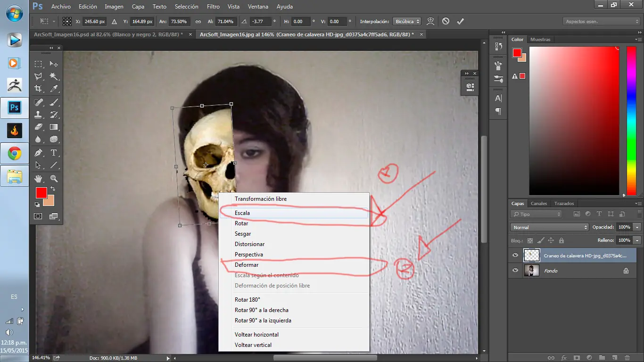Open Google Chrome from the taskbar
The width and height of the screenshot is (644, 362).
coord(15,153)
